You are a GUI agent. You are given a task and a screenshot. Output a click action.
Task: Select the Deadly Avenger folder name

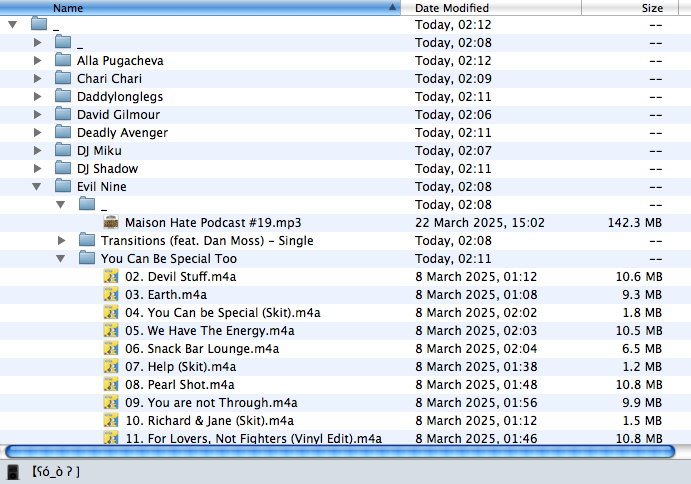122,133
